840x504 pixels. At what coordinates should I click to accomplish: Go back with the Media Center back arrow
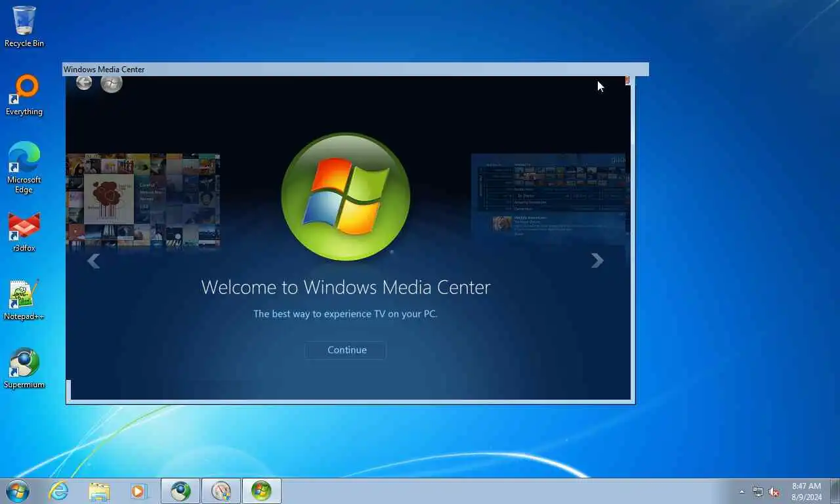[84, 83]
